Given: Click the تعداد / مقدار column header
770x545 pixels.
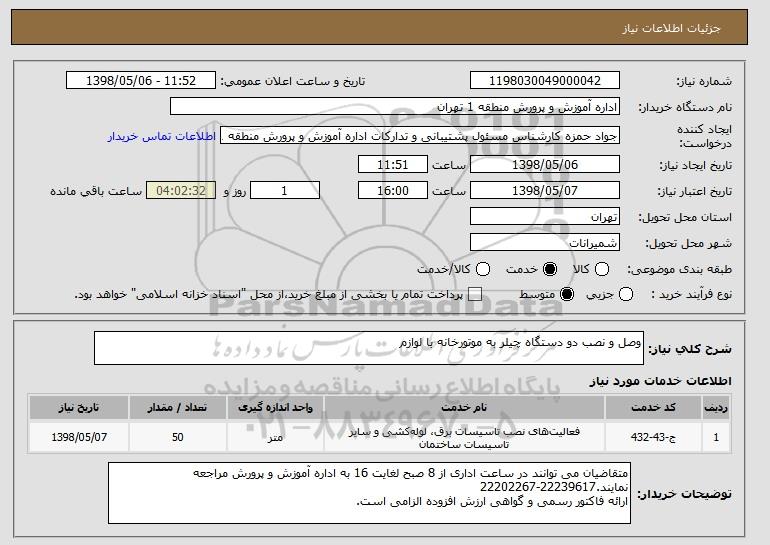Looking at the screenshot, I should [x=178, y=408].
